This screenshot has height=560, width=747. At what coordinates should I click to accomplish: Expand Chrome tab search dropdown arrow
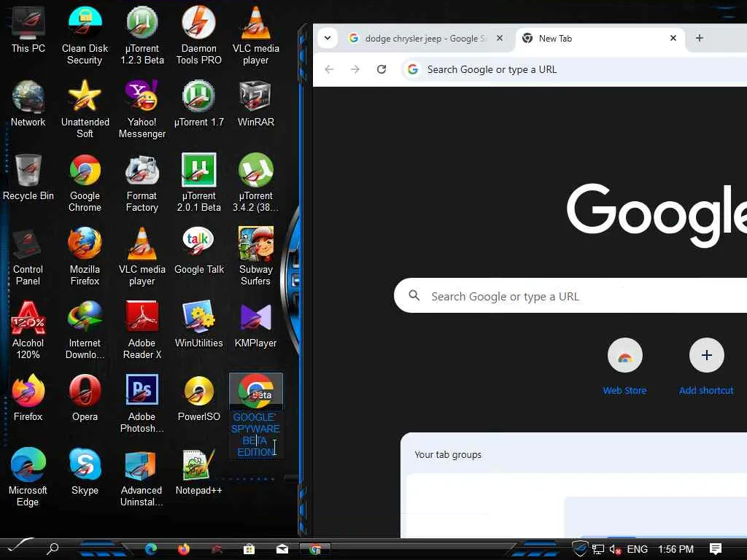pos(328,38)
